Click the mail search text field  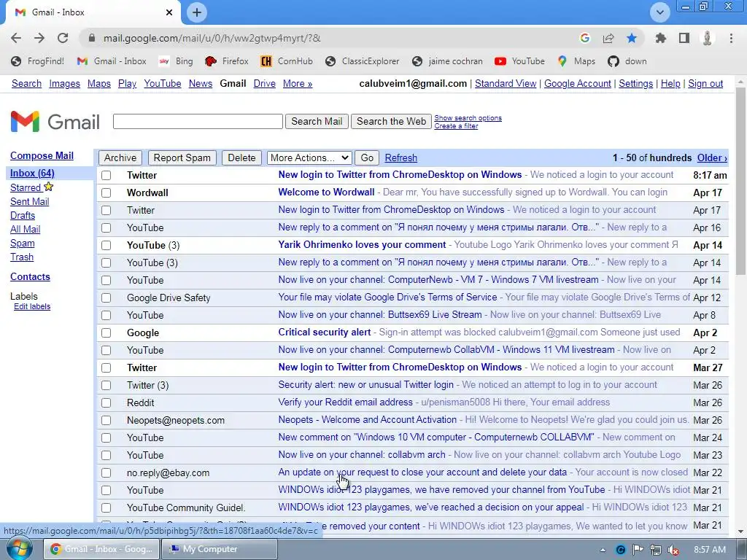point(198,122)
